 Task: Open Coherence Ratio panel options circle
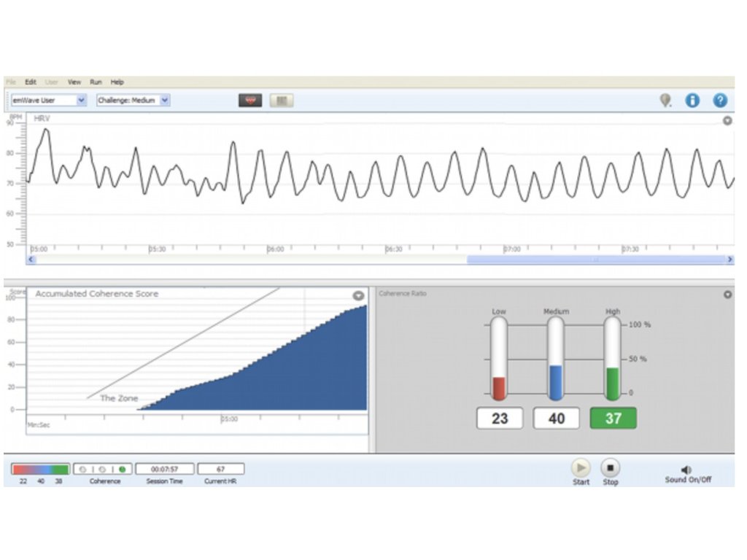coord(727,295)
